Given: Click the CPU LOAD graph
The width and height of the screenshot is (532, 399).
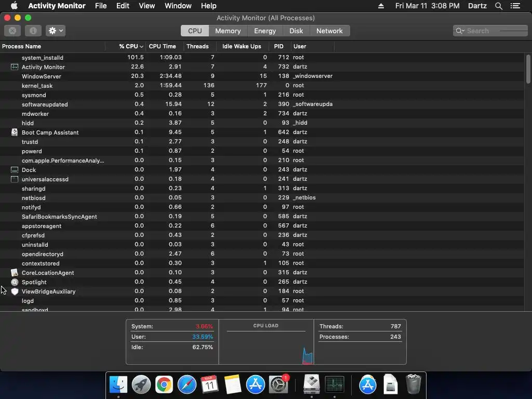Looking at the screenshot, I should (x=266, y=342).
